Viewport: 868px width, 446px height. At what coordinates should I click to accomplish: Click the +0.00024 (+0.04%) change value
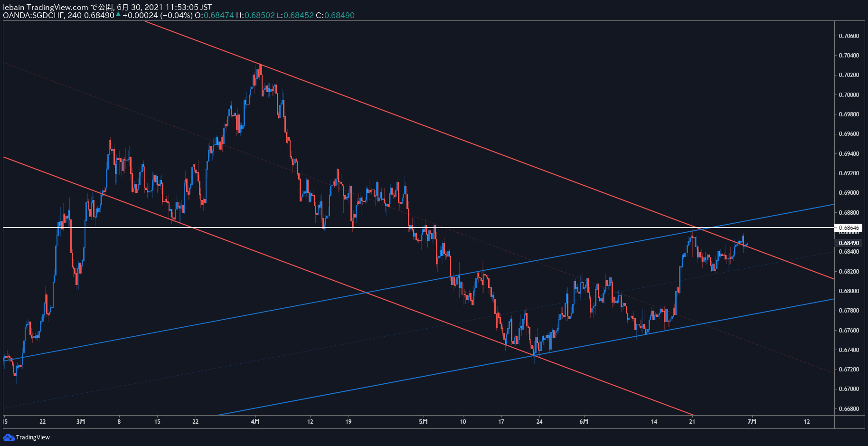(158, 15)
